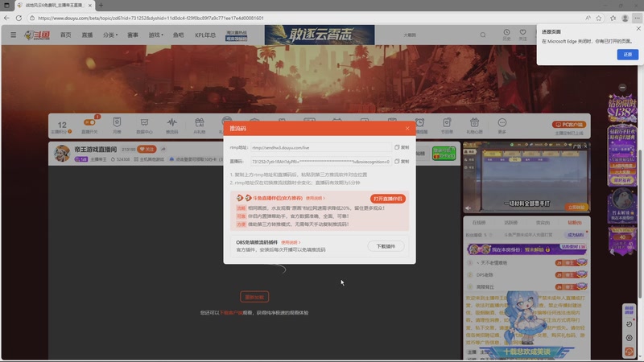Click the search magnifier icon
This screenshot has width=644, height=362.
483,35
